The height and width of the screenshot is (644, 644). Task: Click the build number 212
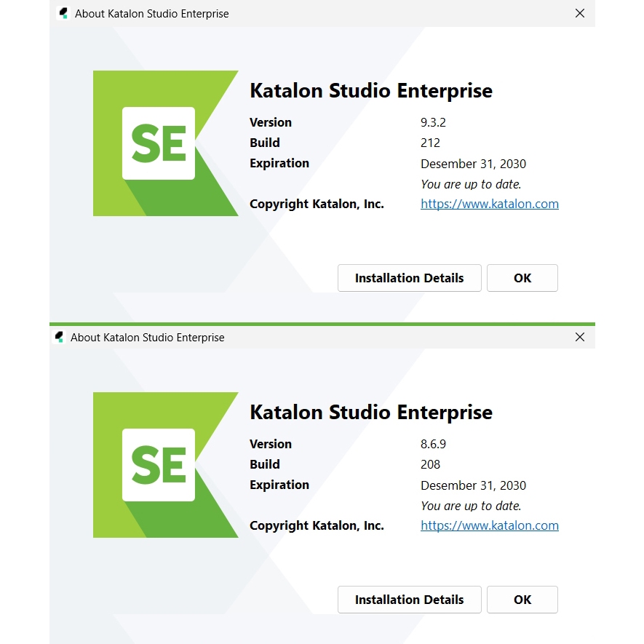pos(430,143)
